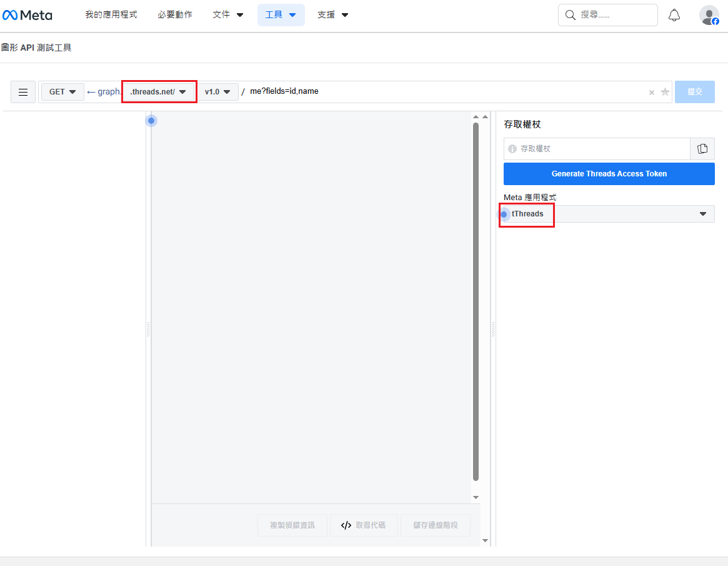Click the Meta 應用程式 label
The height and width of the screenshot is (566, 728).
(530, 198)
